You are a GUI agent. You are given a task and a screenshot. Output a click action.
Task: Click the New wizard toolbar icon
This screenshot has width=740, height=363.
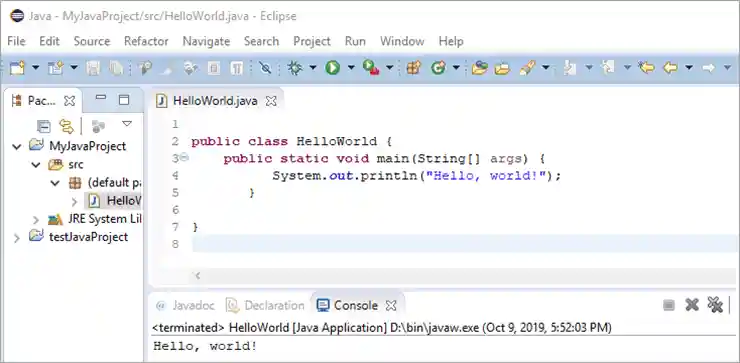point(17,68)
